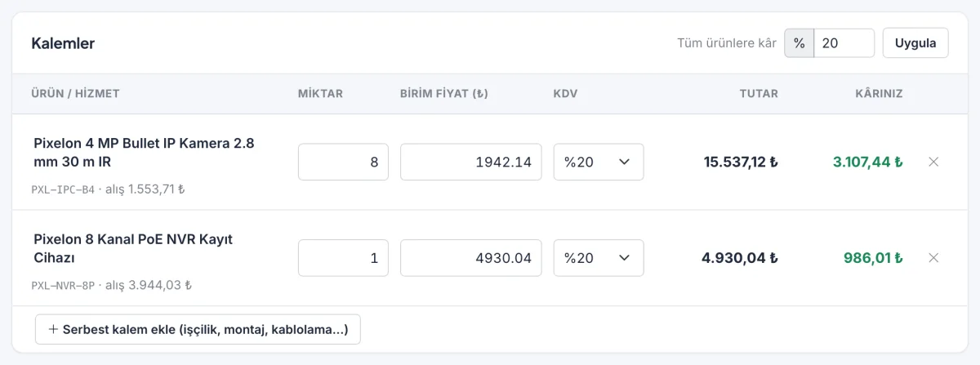The height and width of the screenshot is (365, 980).
Task: Open KDV dropdown for the Bullet IP Kamera
Action: [599, 162]
